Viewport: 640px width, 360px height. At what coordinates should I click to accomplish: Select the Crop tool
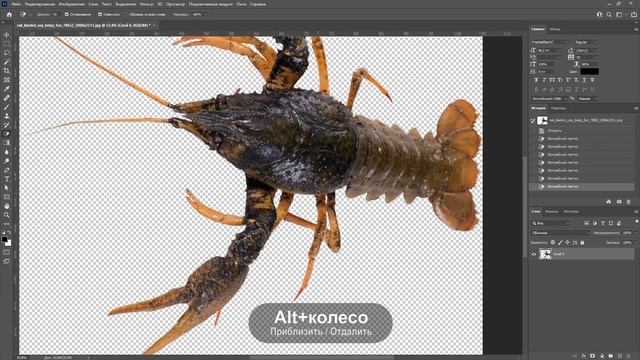tap(7, 71)
